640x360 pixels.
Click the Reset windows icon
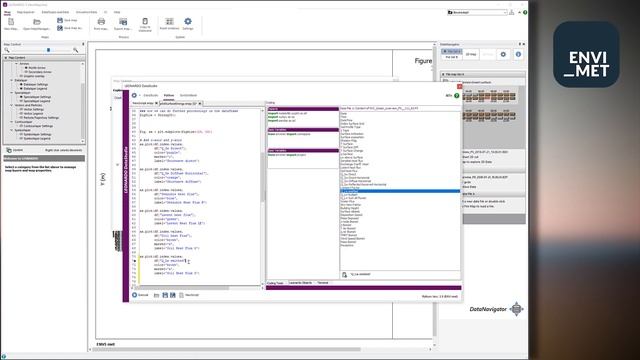click(169, 21)
